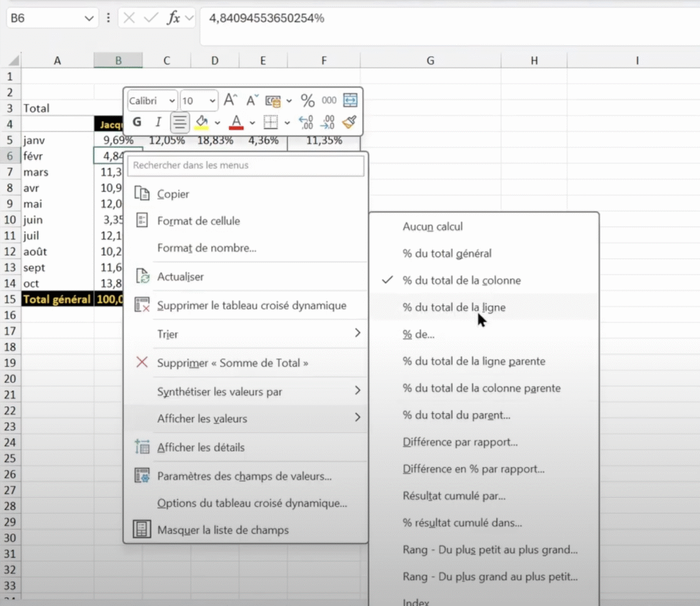Select the Total général cell
Viewport: 700px width, 606px height.
(57, 299)
